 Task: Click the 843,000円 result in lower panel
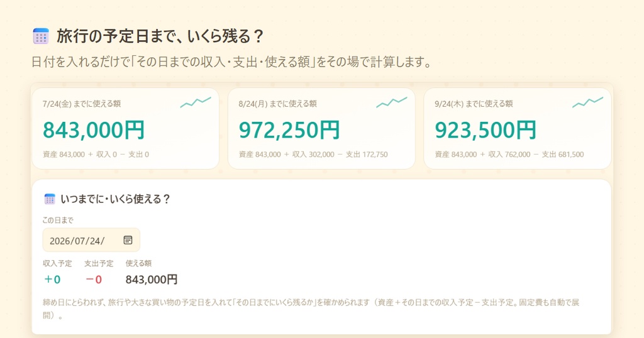coord(152,280)
